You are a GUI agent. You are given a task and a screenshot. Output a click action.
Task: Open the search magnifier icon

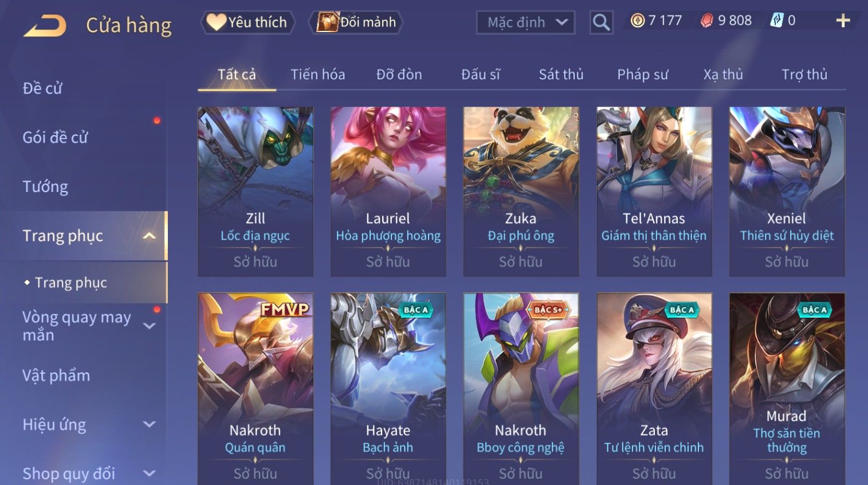601,22
